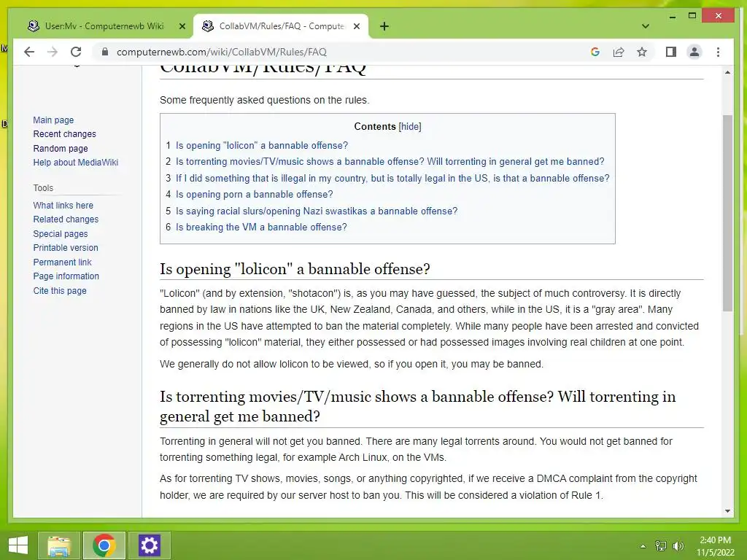Screen dimensions: 747x560
Task: Jump to 'Is opening porn' contents entry
Action: pyautogui.click(x=255, y=194)
